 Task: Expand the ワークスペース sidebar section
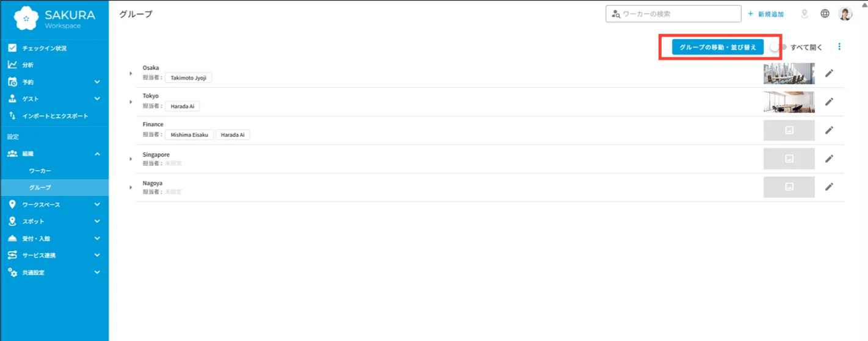point(54,204)
